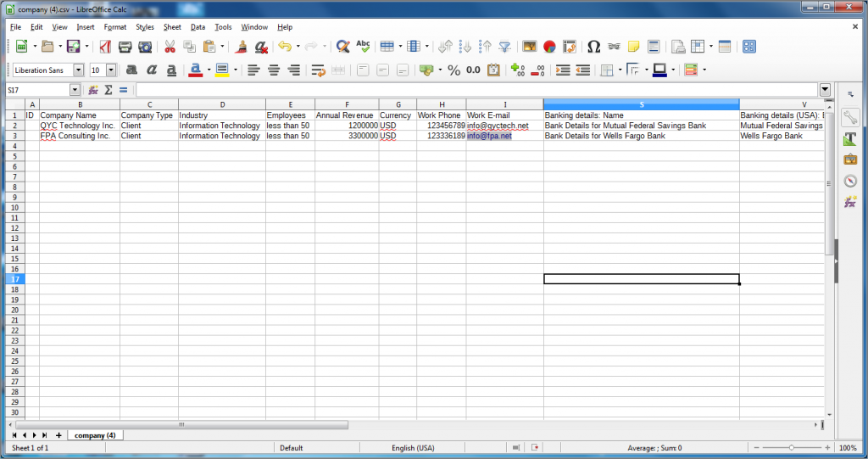
Task: Expand the formula bar input line
Action: pos(825,90)
